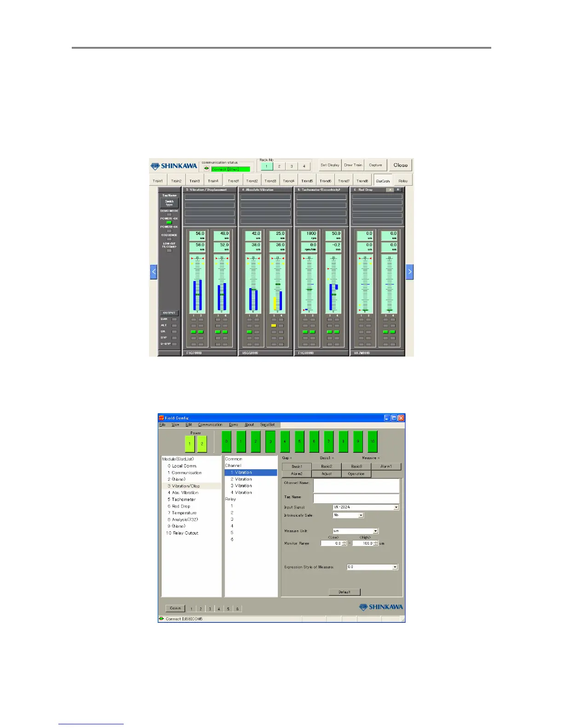Click Monitor Range High spinner arrows
563x728 pixels.
[x=376, y=543]
